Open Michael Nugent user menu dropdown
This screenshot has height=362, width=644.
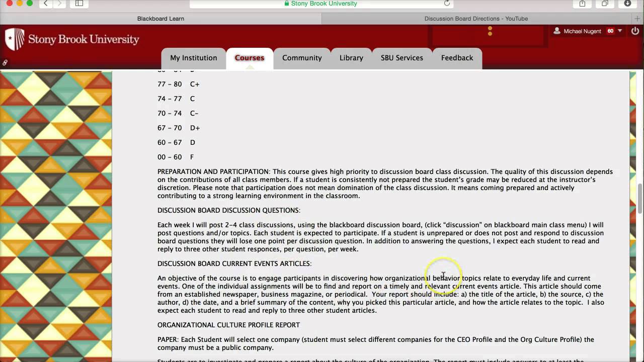(x=587, y=31)
